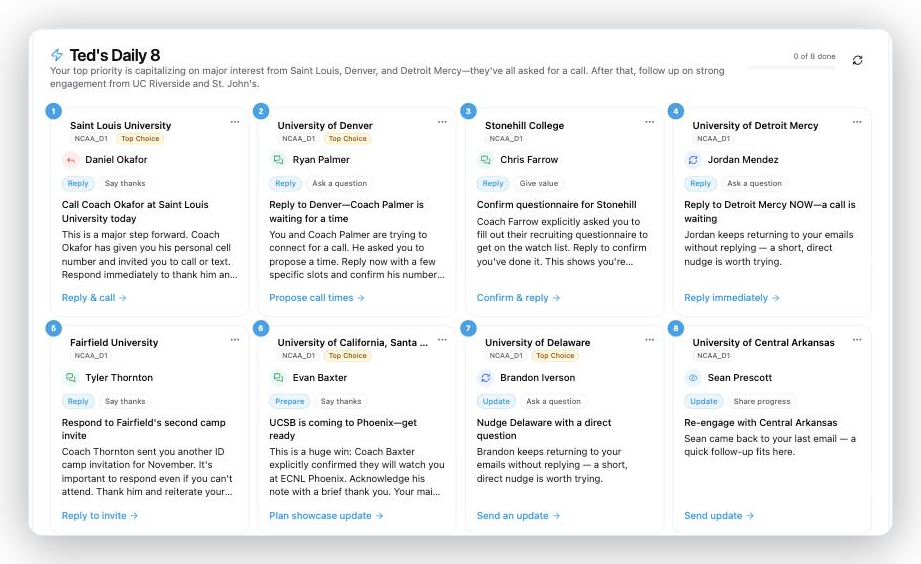This screenshot has height=564, width=921.
Task: Click the eye icon beside Sean Prescott
Action: 693,378
